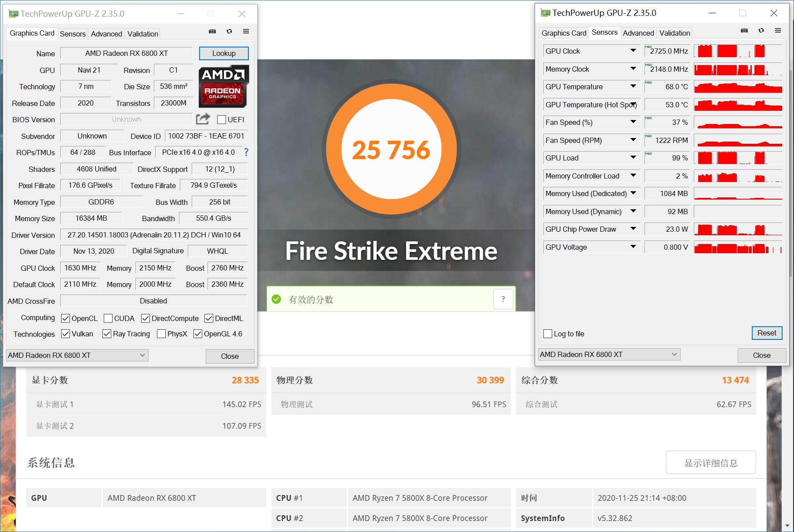
Task: Click the 综合分数 value 13 474
Action: pos(735,380)
